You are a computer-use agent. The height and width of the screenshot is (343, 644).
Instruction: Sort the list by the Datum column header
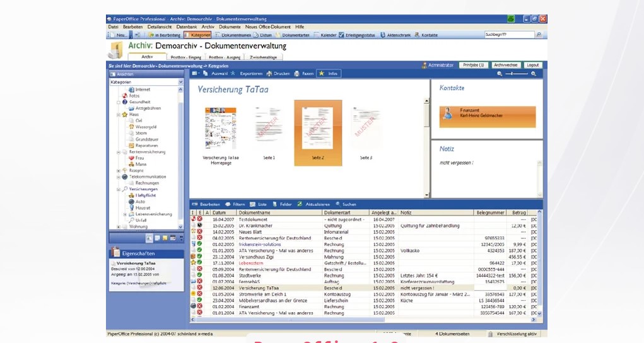pyautogui.click(x=223, y=212)
